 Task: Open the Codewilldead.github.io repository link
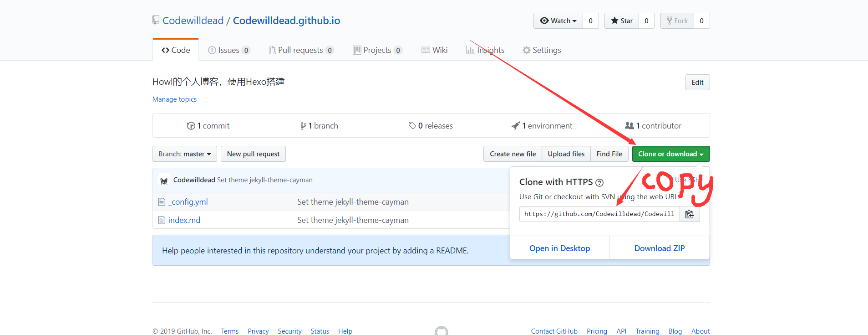click(286, 21)
